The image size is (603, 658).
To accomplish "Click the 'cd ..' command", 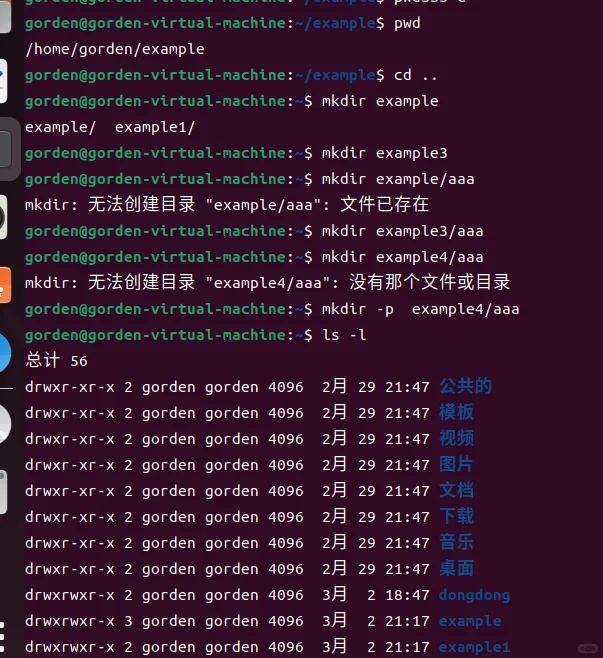I will [x=415, y=75].
